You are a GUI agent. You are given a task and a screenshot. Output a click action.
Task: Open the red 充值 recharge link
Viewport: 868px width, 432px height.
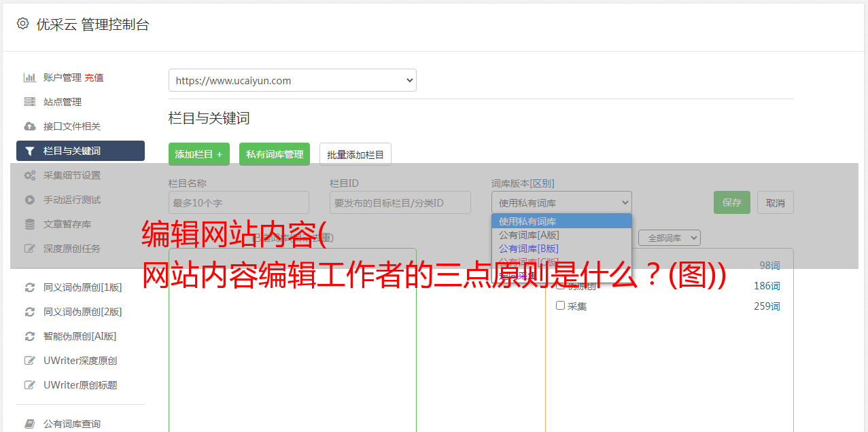click(94, 77)
